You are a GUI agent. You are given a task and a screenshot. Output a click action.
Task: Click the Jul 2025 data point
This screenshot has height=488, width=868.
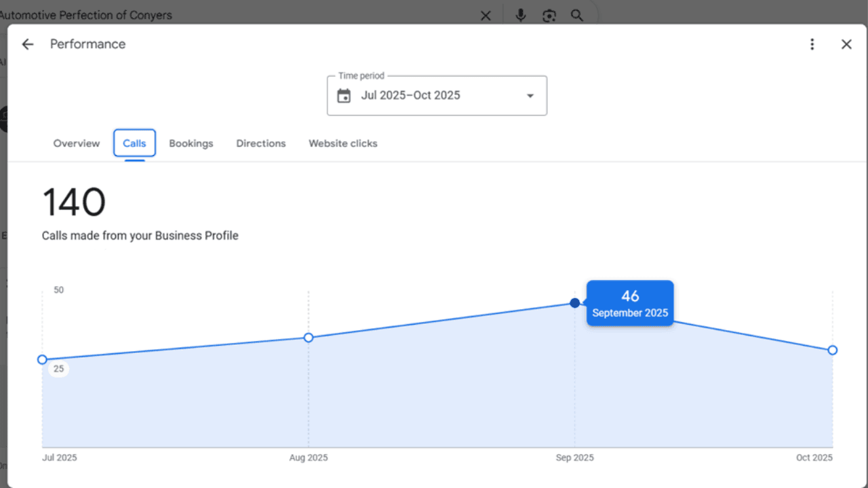pyautogui.click(x=42, y=359)
